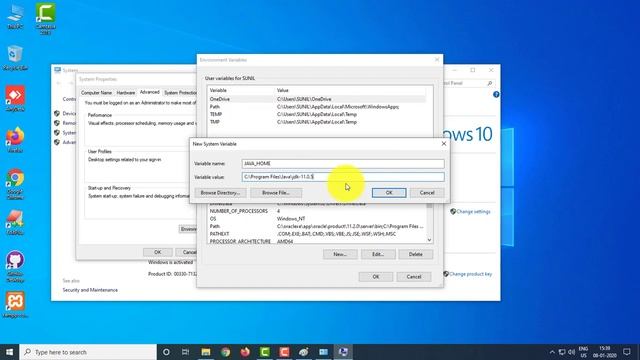
Task: Click OK in Environment Variables window
Action: (x=376, y=277)
